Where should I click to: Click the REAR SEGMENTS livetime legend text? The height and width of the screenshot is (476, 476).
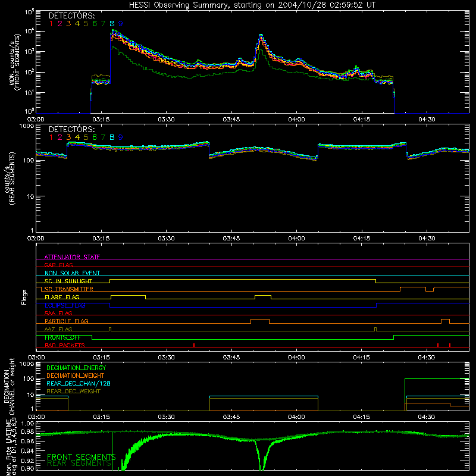click(x=79, y=464)
